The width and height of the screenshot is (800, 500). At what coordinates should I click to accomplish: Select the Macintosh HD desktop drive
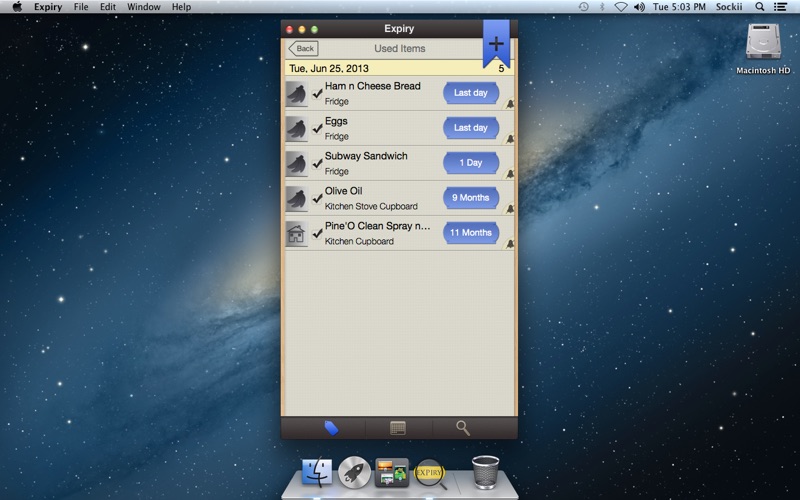(x=763, y=49)
